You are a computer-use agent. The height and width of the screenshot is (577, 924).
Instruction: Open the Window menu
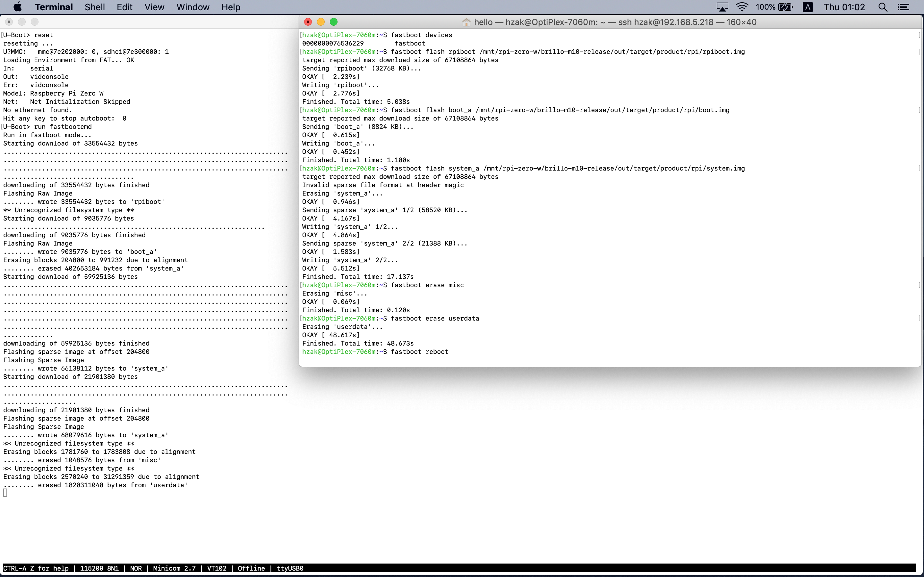pos(193,7)
